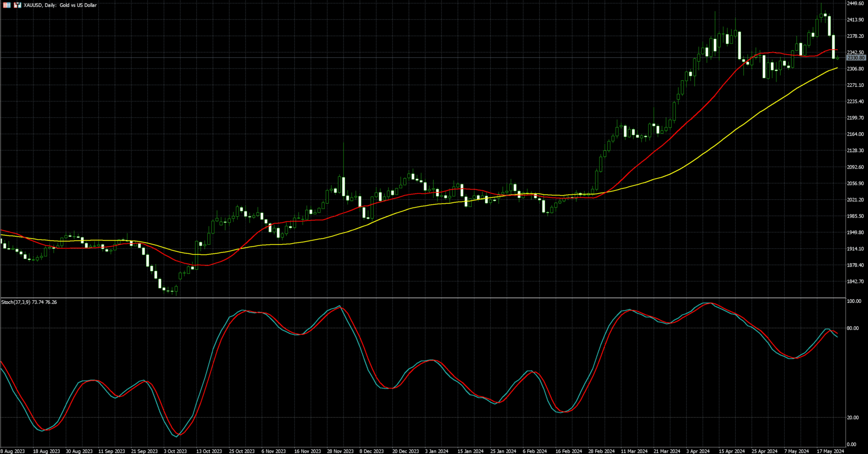This screenshot has height=454, width=868.
Task: Select the 17 May 2024 date label
Action: click(x=830, y=451)
